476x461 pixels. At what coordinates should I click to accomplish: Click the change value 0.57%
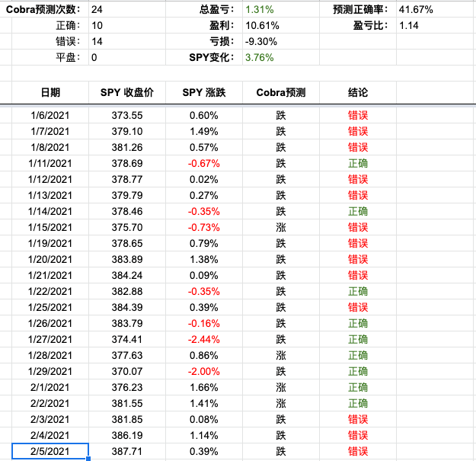[203, 148]
